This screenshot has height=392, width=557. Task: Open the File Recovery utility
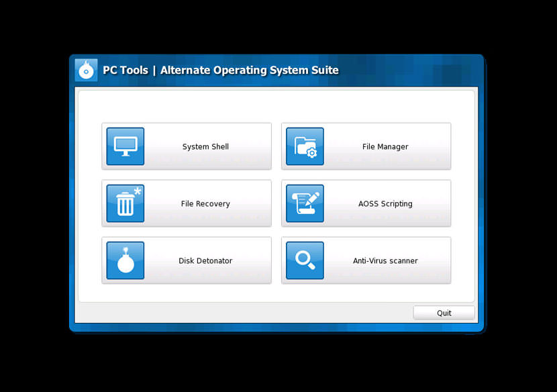pos(186,203)
